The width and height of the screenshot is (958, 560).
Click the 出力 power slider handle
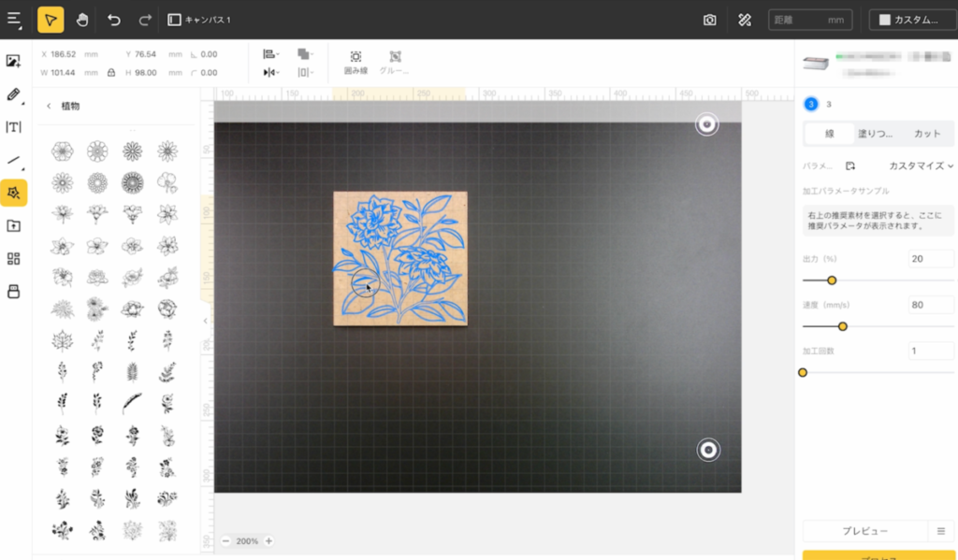click(832, 280)
